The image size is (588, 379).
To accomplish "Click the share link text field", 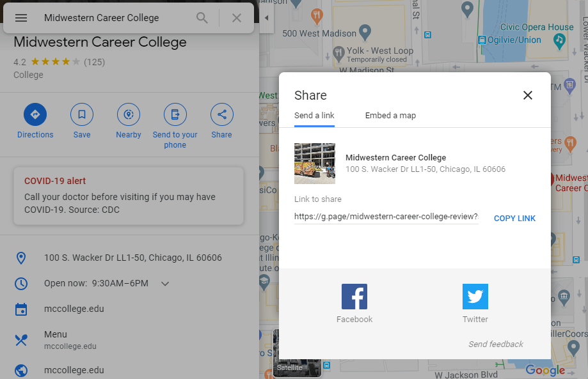I will coord(385,217).
